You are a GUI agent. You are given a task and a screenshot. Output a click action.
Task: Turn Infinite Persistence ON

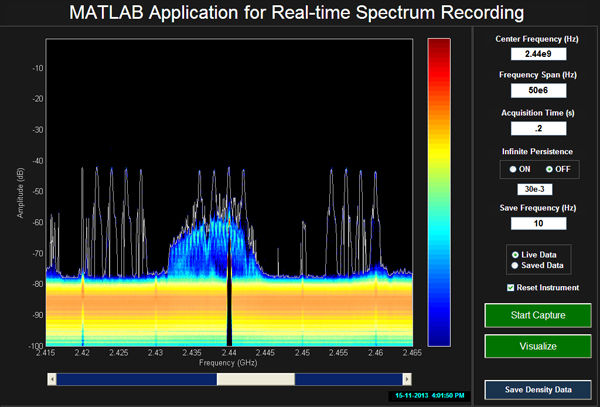point(511,169)
